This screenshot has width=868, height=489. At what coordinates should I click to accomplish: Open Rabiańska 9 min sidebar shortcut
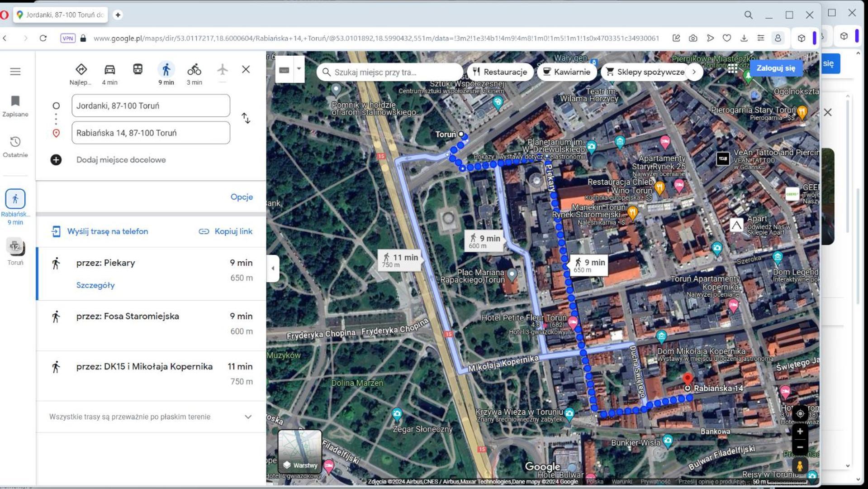(x=15, y=206)
